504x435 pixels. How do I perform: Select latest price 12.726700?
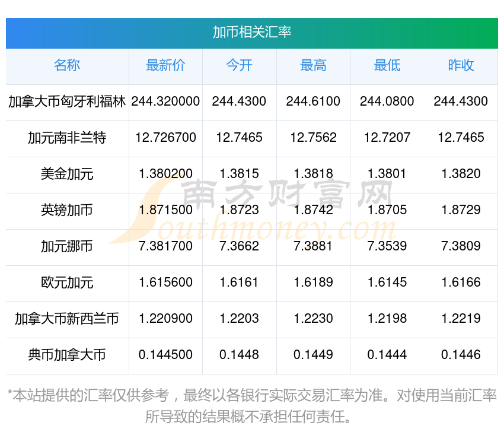coord(165,138)
